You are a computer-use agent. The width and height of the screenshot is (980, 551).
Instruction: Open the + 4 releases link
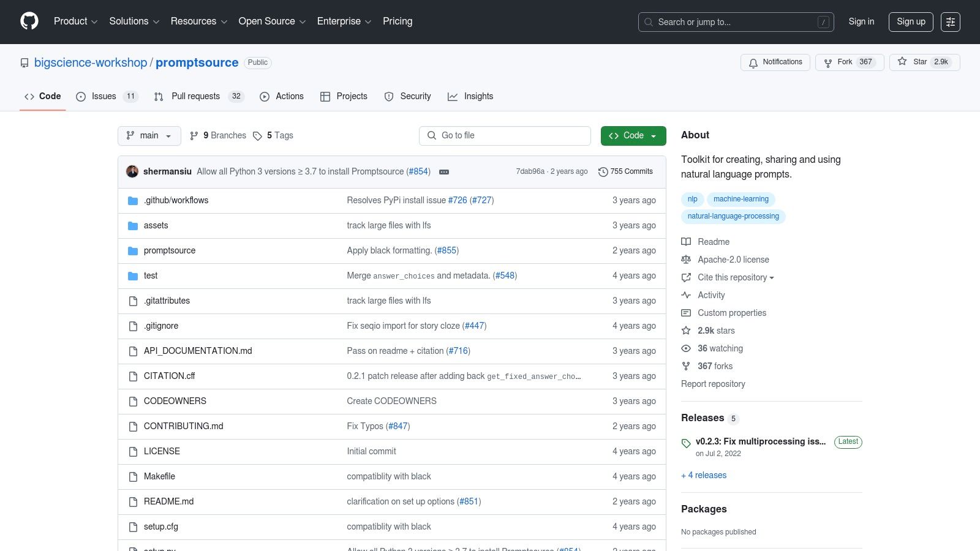point(704,475)
